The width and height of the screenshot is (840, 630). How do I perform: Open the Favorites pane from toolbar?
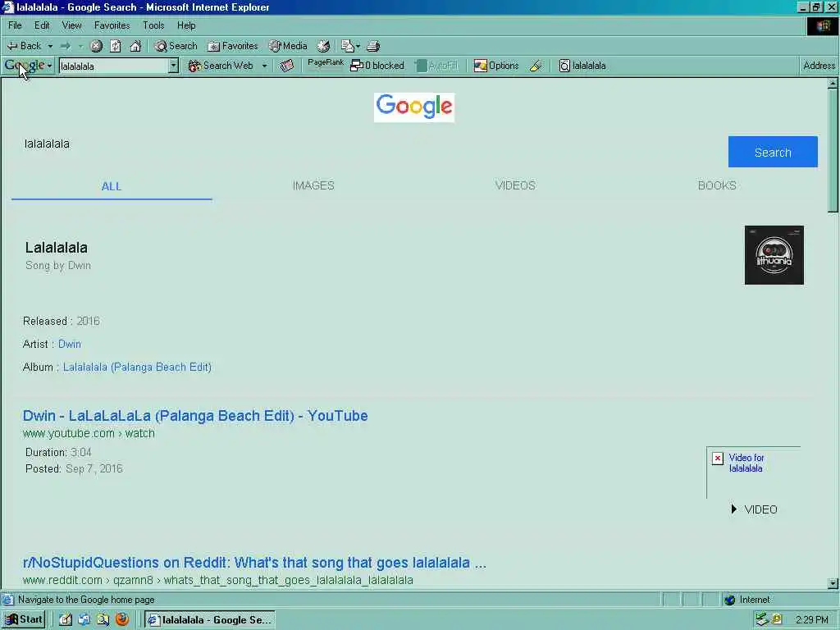[233, 46]
